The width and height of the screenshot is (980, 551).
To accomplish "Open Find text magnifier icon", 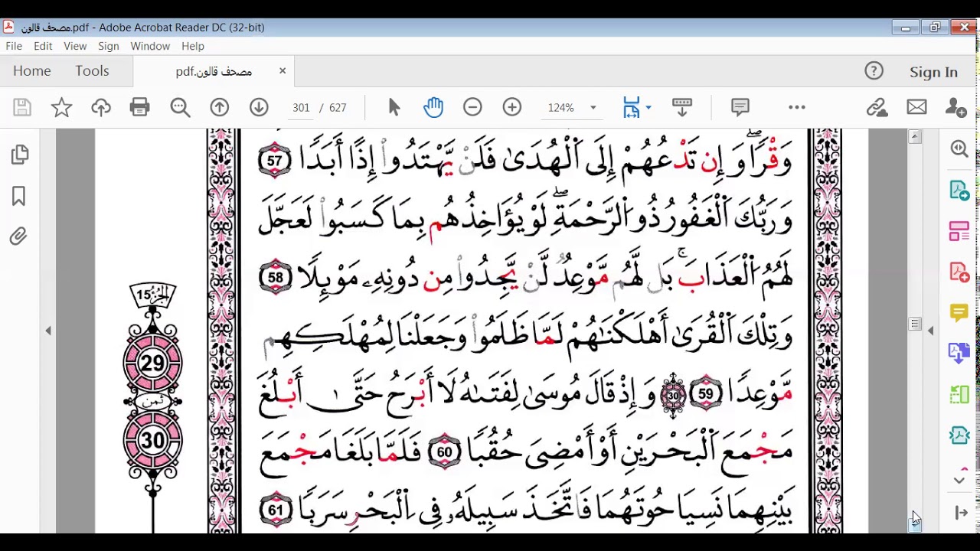I will [x=180, y=108].
